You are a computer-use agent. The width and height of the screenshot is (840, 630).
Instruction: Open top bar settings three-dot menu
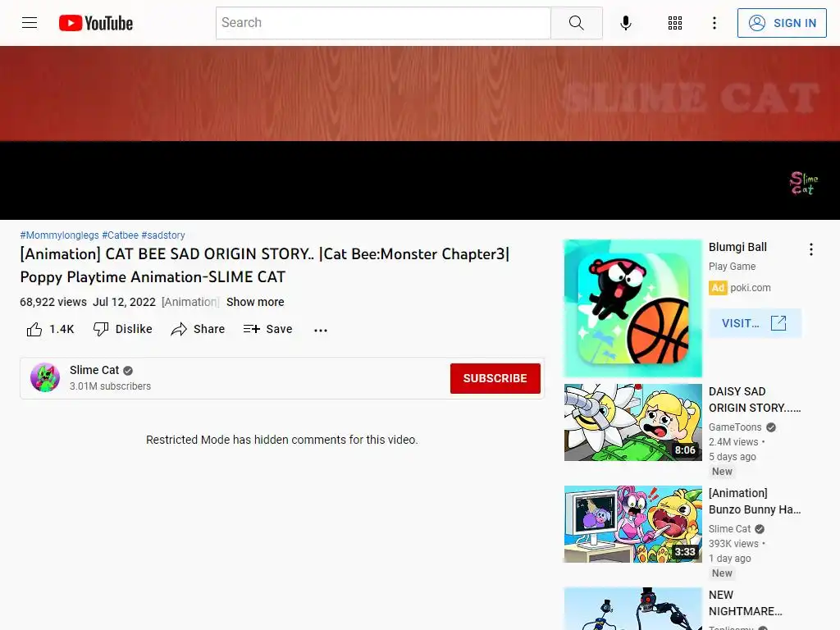click(x=714, y=23)
